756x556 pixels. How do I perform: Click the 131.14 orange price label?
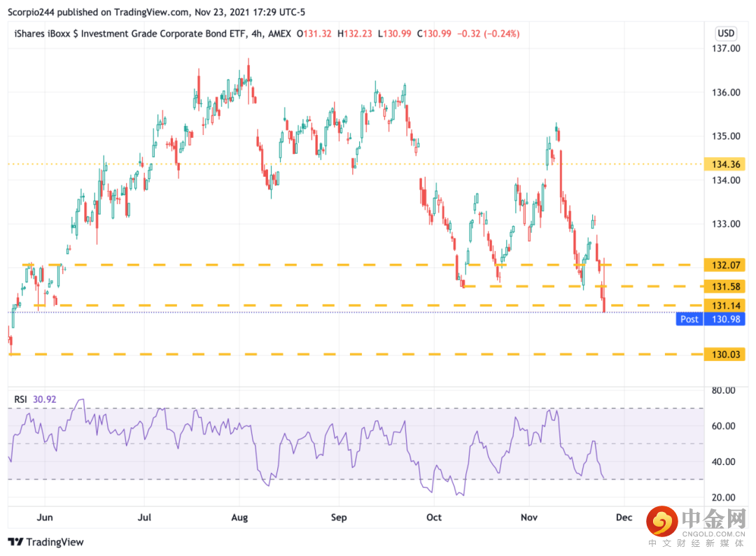[x=724, y=306]
